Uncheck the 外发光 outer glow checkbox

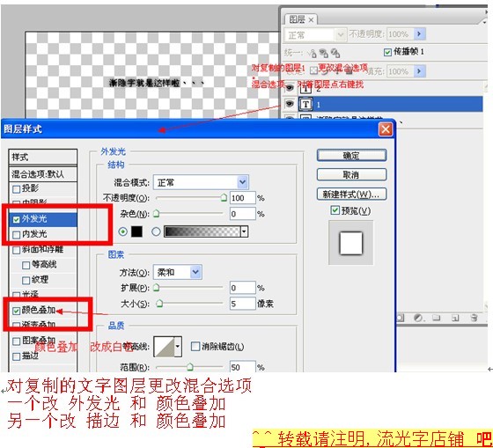[x=17, y=219]
